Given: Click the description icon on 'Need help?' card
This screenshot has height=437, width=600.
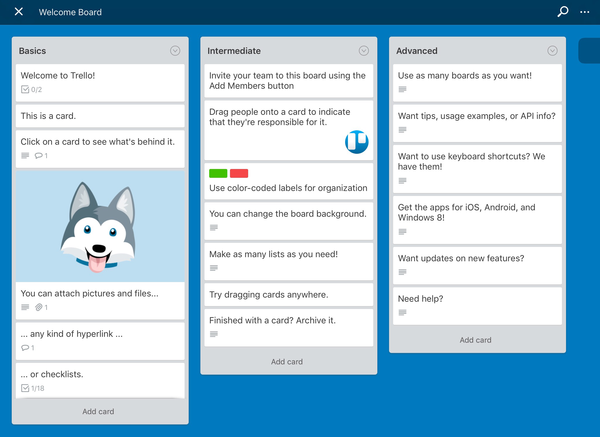Looking at the screenshot, I should click(403, 313).
